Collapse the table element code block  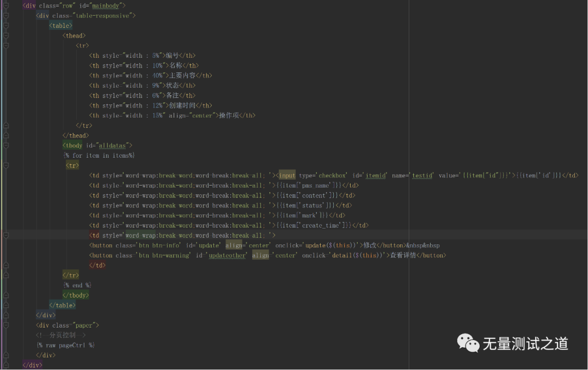pyautogui.click(x=5, y=26)
